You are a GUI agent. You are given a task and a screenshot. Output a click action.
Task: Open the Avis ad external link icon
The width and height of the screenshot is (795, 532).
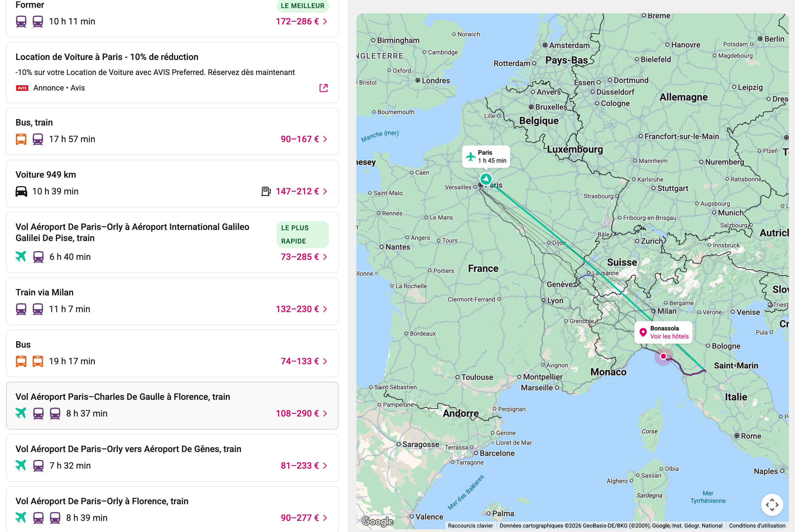[323, 88]
